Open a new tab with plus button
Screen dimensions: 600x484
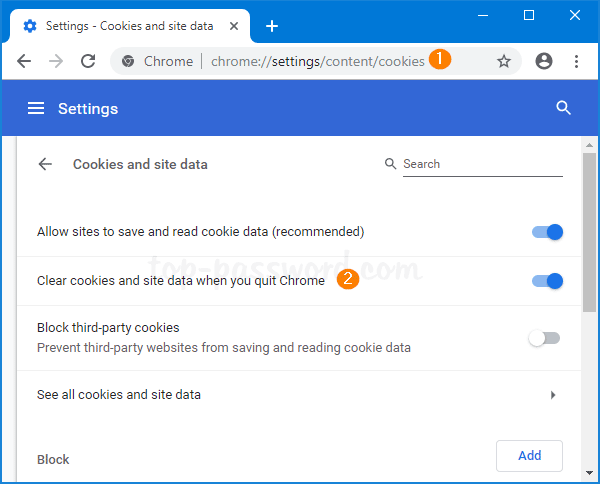point(272,25)
